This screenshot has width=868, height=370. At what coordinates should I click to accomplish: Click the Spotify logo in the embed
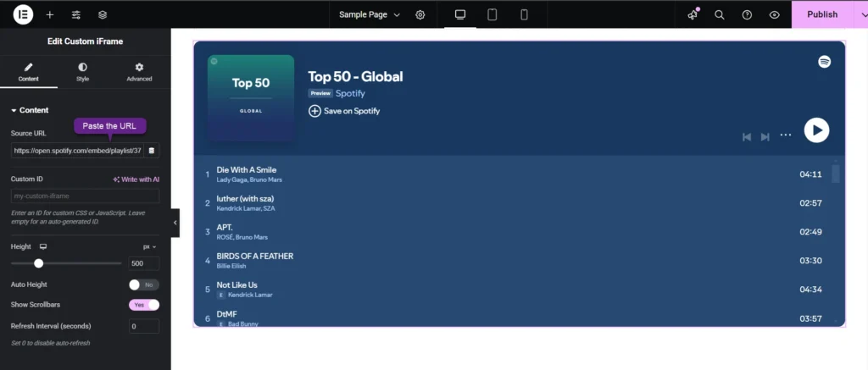point(824,62)
